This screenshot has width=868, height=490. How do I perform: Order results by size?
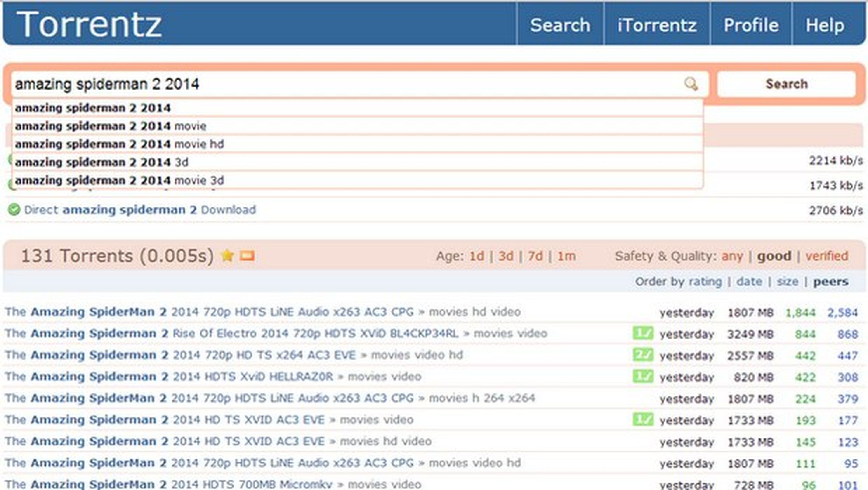(x=788, y=282)
